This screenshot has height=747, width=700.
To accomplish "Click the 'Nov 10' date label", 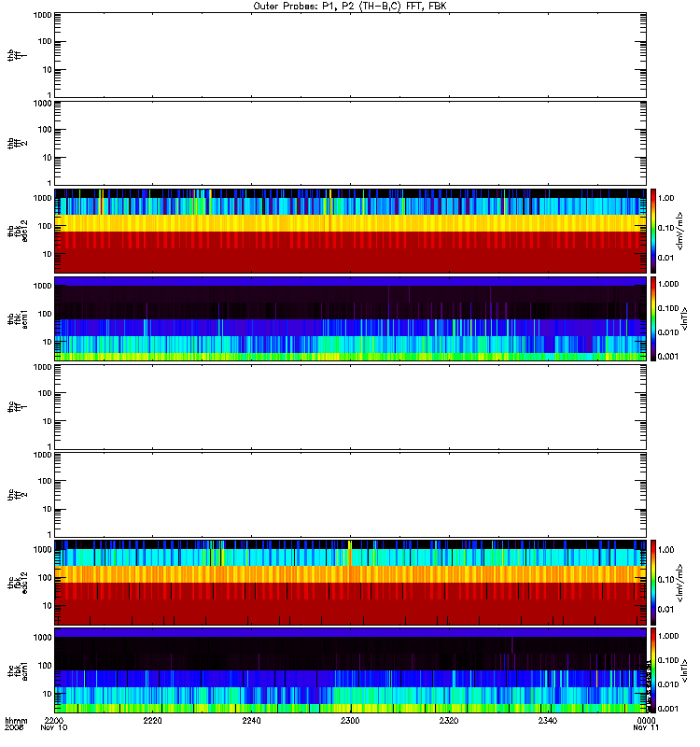I will [x=54, y=727].
